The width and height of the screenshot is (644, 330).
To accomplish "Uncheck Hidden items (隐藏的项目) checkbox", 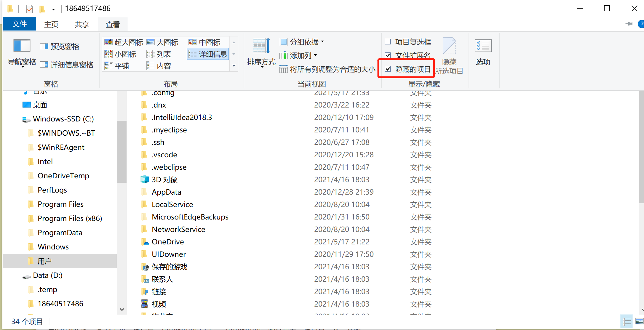I will pyautogui.click(x=388, y=69).
